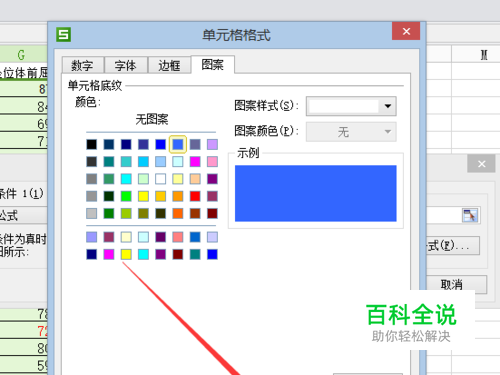Select the 图案 tab
This screenshot has height=375, width=500.
click(213, 64)
